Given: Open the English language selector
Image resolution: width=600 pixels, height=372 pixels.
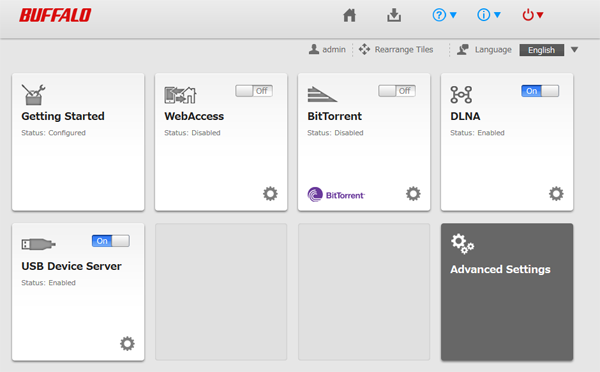Looking at the screenshot, I should coord(541,50).
